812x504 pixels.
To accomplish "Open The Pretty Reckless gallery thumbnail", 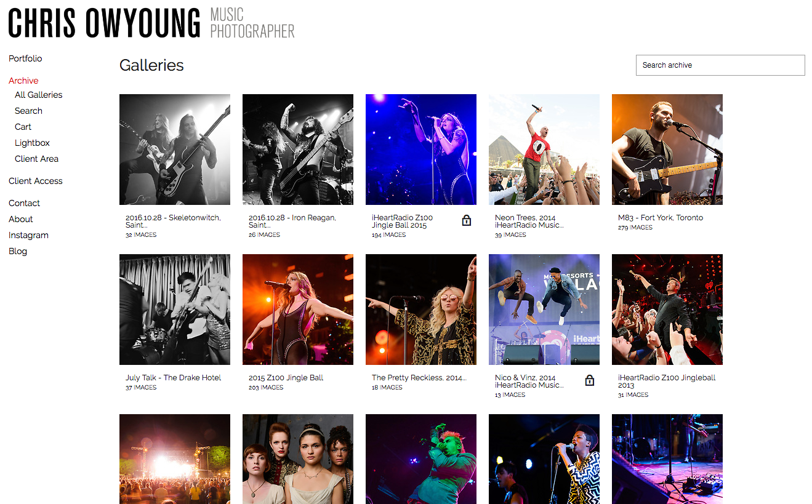I will (x=421, y=310).
